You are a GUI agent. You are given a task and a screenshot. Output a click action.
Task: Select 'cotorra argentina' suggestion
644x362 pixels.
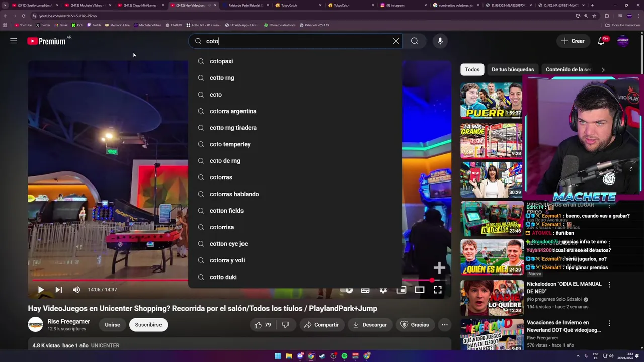pos(295,111)
